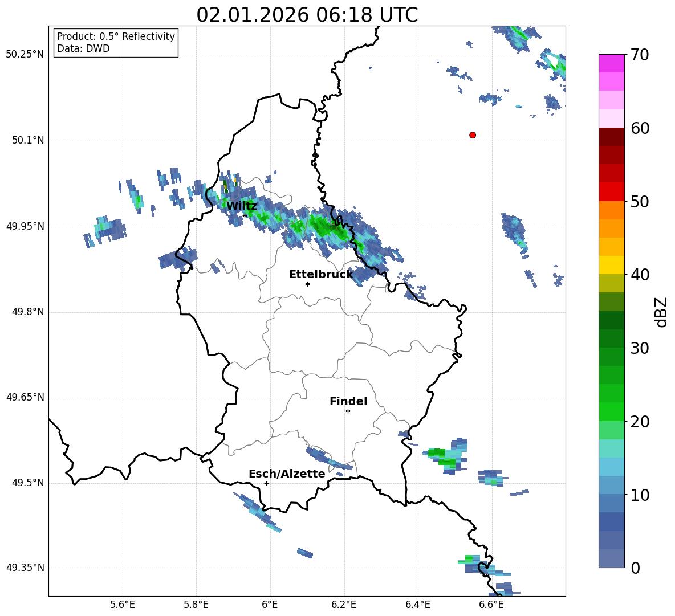Click the 50.1°N latitude label
Viewport: 675px width, 616px height.
tap(28, 140)
